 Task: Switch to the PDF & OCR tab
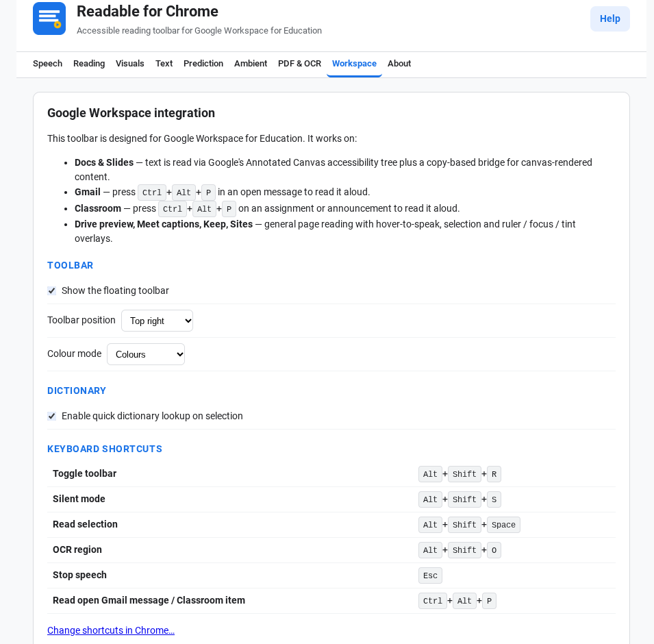coord(299,64)
